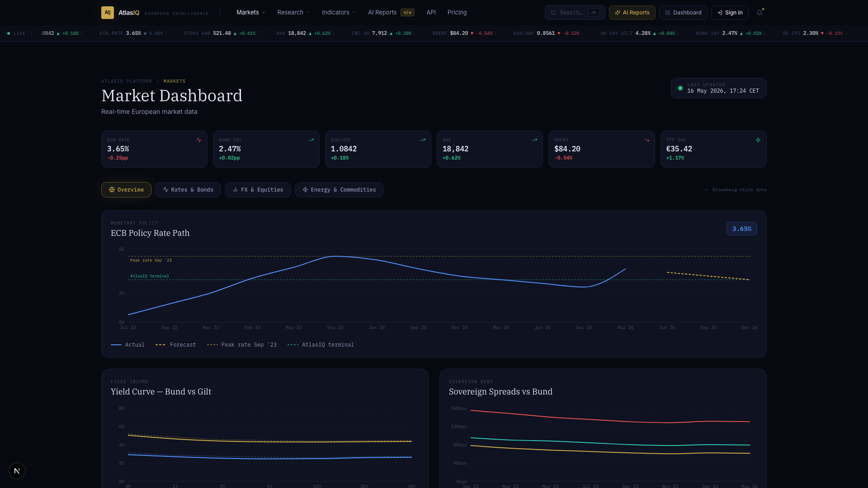The height and width of the screenshot is (488, 868).
Task: Click the EUR/USD 1.0842 value
Action: click(x=344, y=149)
